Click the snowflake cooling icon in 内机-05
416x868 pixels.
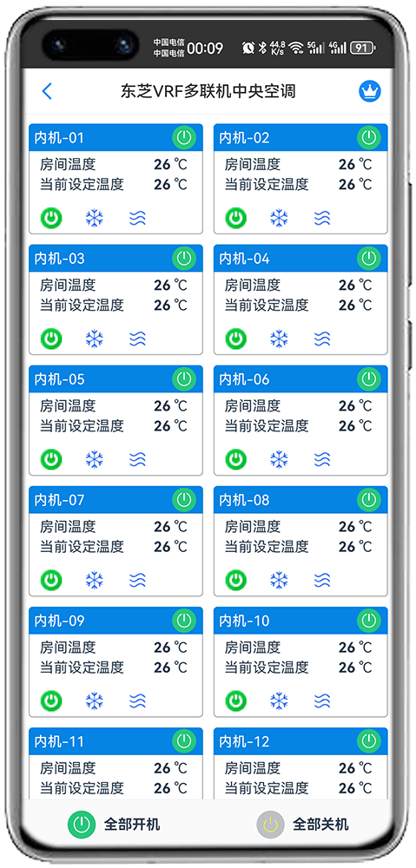tap(95, 459)
